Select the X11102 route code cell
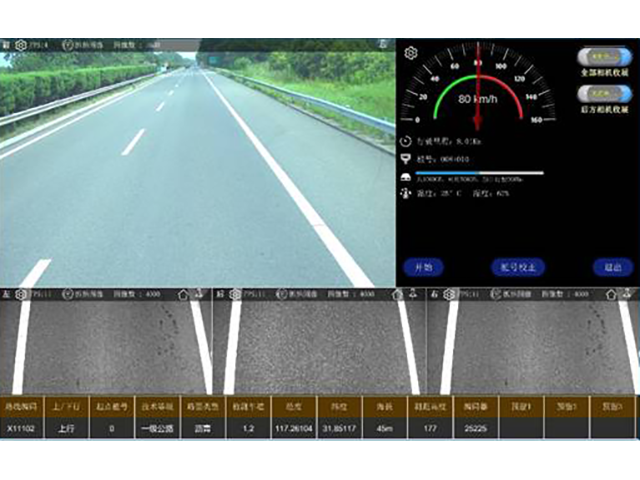Image resolution: width=640 pixels, height=480 pixels. pyautogui.click(x=22, y=428)
